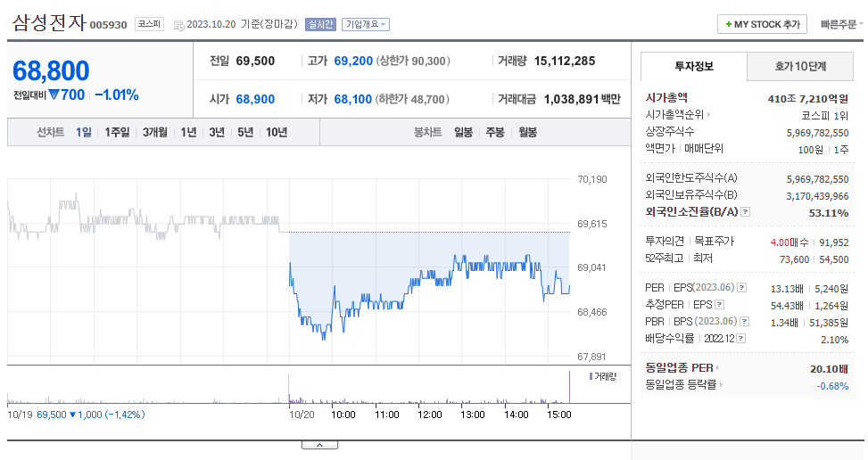Click the 시가총액 value 410조 7,210억원
This screenshot has height=460, width=868.
(807, 99)
